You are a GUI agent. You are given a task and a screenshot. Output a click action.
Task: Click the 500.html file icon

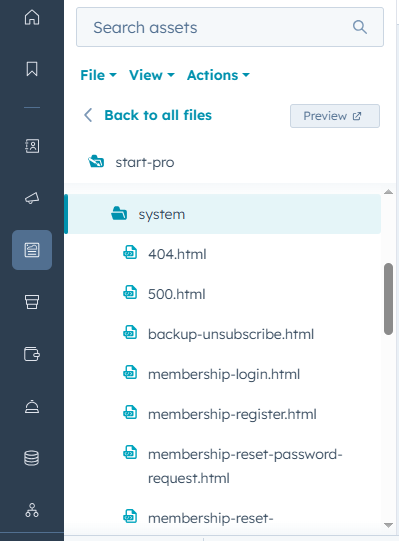130,292
